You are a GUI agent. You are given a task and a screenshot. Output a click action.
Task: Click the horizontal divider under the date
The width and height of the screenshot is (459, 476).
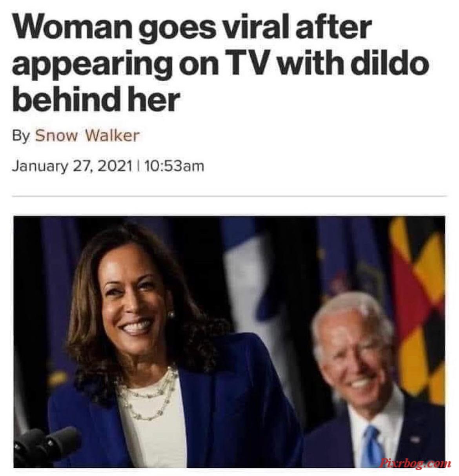[229, 196]
